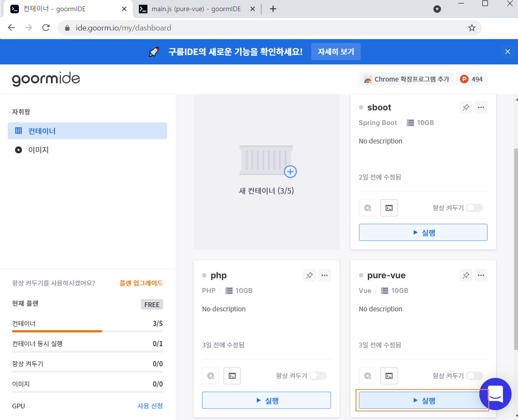Open a new browser tab
This screenshot has width=518, height=420.
click(x=273, y=9)
